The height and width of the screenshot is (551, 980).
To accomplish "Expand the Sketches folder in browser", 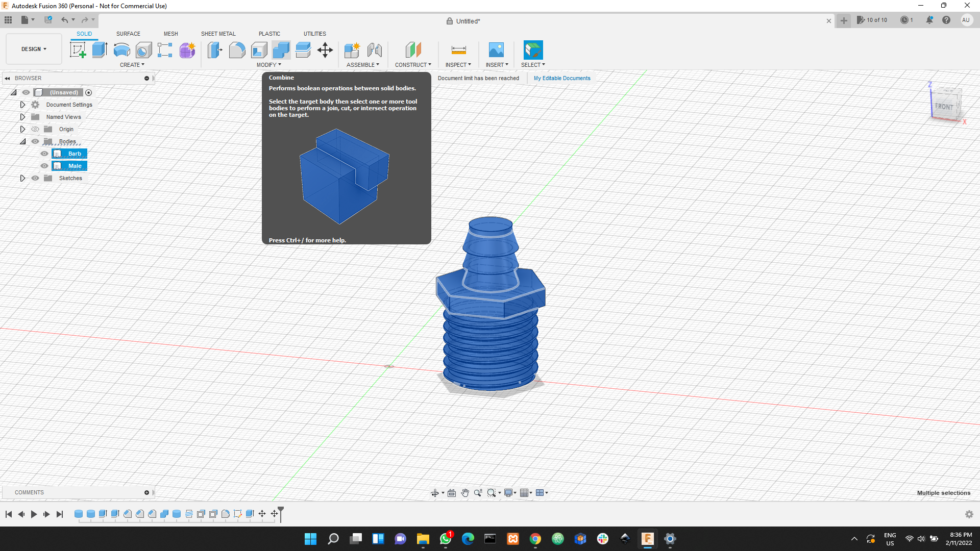I will tap(23, 178).
